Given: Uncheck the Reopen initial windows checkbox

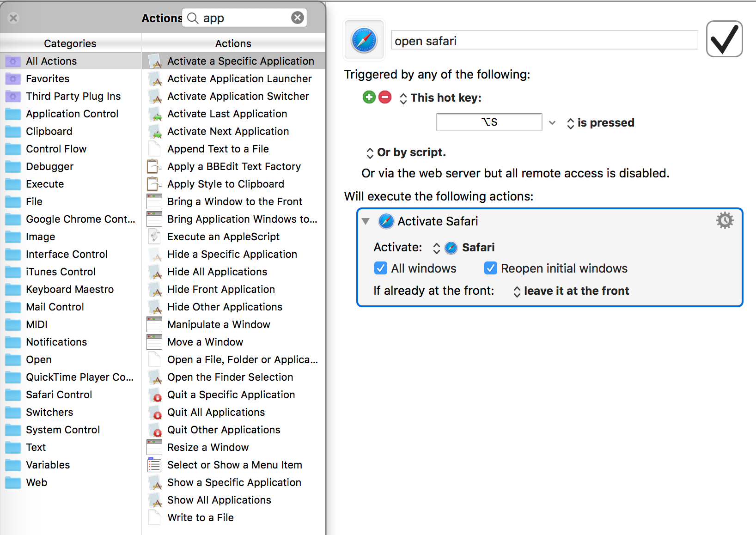Looking at the screenshot, I should (490, 268).
